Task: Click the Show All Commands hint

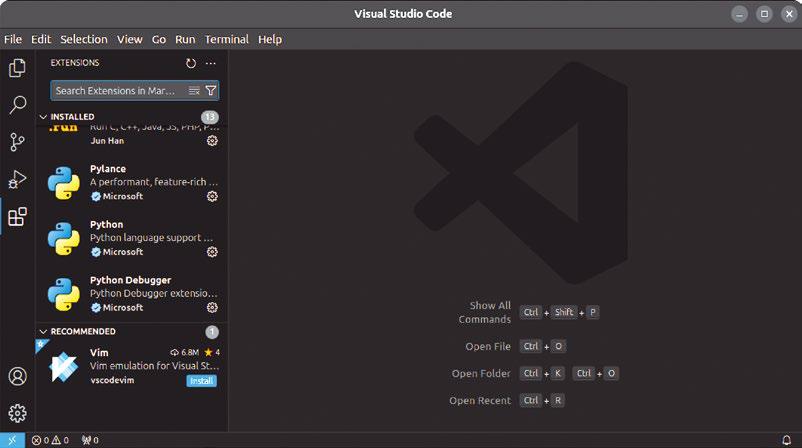Action: (x=484, y=312)
